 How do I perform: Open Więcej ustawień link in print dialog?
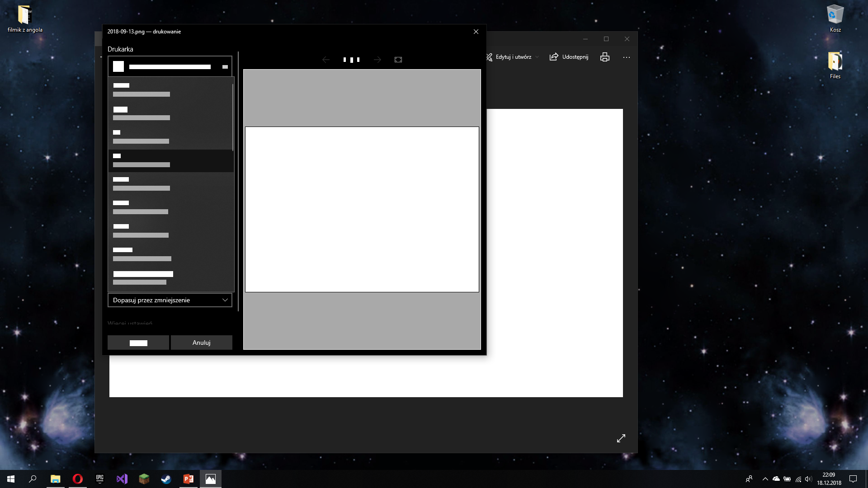[130, 324]
